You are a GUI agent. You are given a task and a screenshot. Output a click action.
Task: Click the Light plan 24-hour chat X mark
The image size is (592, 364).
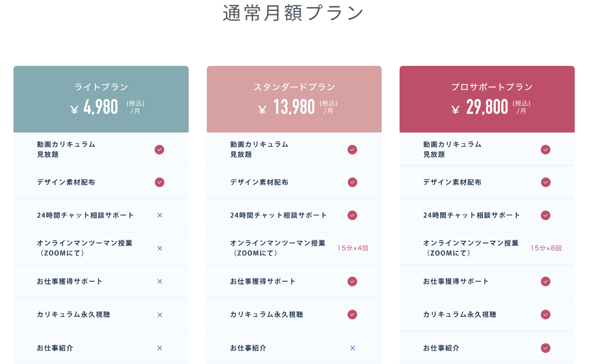159,215
